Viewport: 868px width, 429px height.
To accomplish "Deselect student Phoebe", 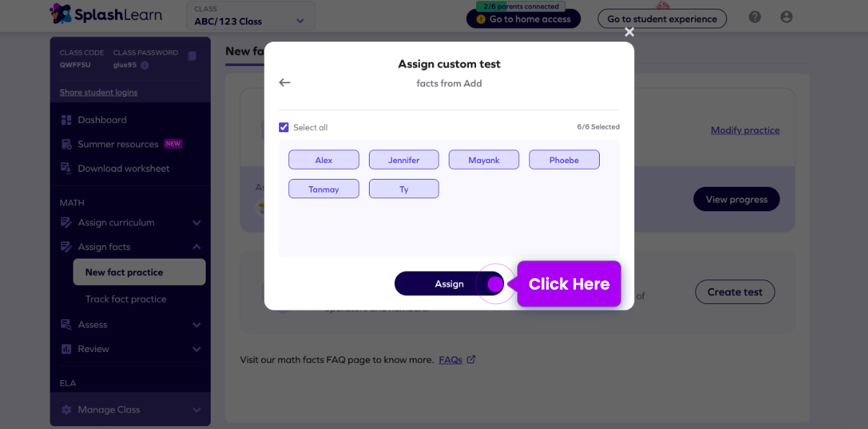I will (564, 160).
